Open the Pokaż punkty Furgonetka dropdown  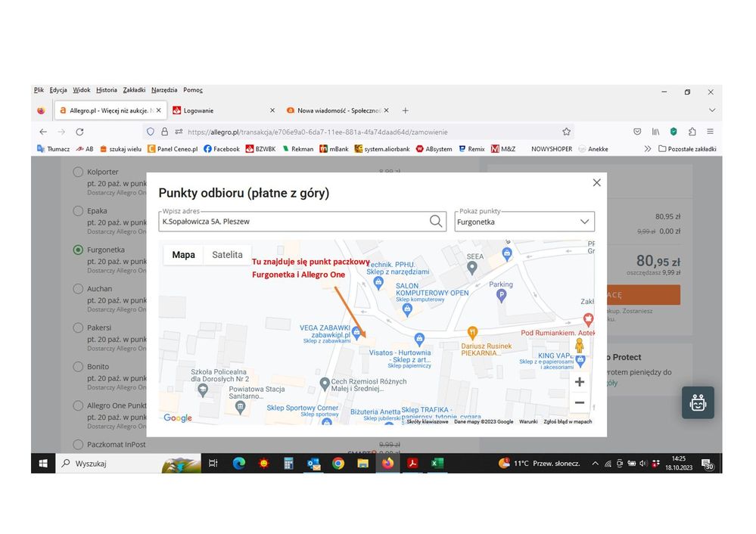pyautogui.click(x=524, y=222)
